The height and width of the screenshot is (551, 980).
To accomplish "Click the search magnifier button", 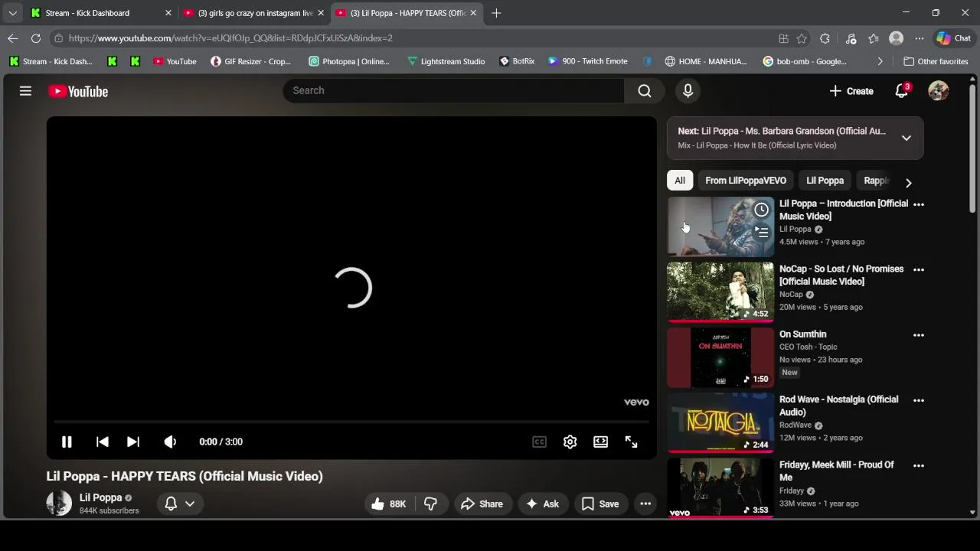I will pos(645,90).
